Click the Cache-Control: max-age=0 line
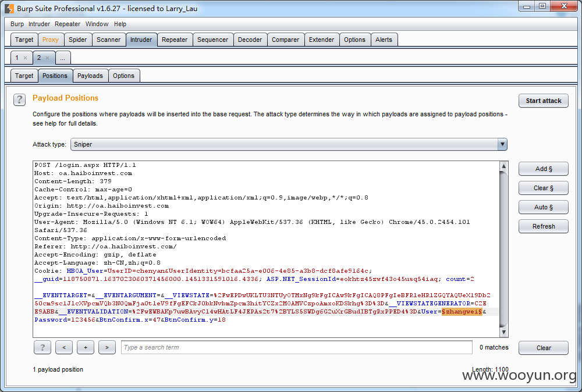This screenshot has height=392, width=582. click(83, 190)
